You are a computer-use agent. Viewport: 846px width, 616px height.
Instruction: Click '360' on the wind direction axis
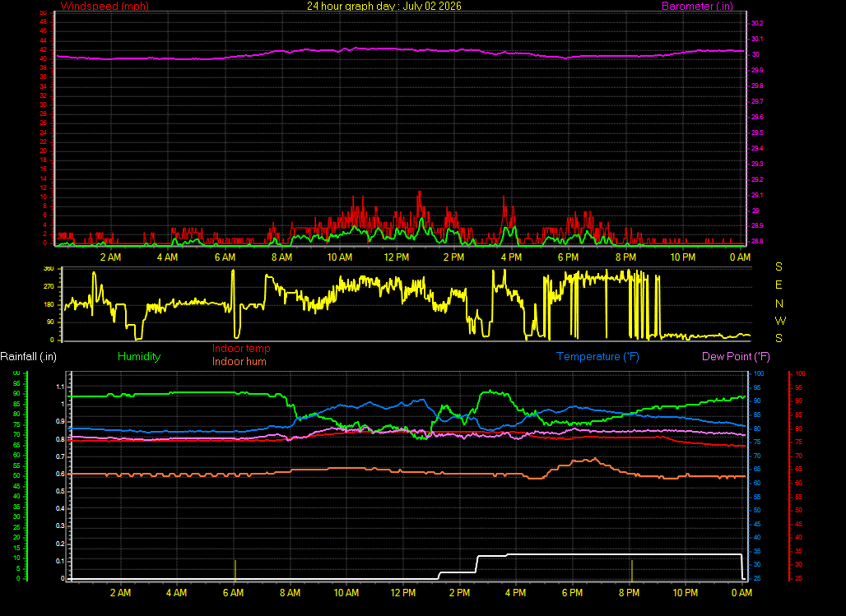pos(49,269)
